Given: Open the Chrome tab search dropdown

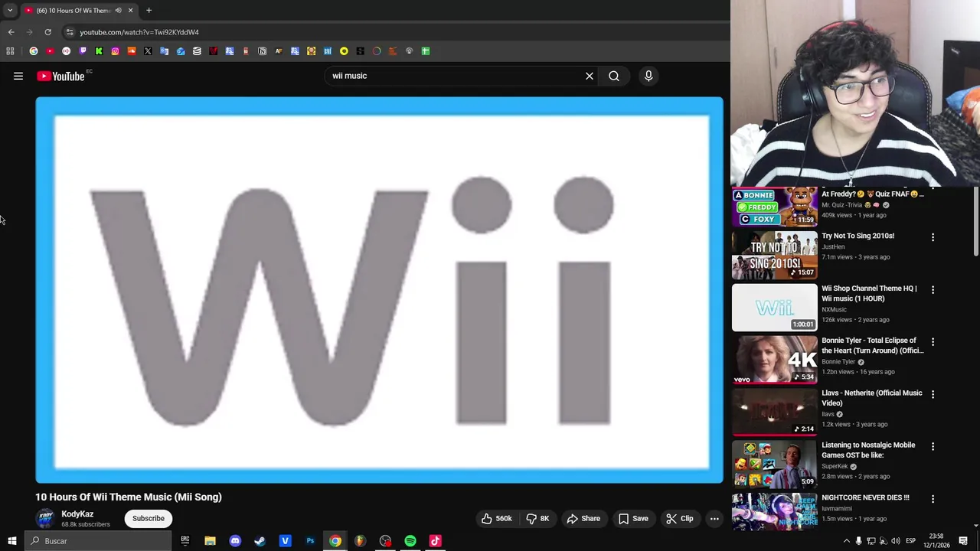Looking at the screenshot, I should (x=10, y=10).
